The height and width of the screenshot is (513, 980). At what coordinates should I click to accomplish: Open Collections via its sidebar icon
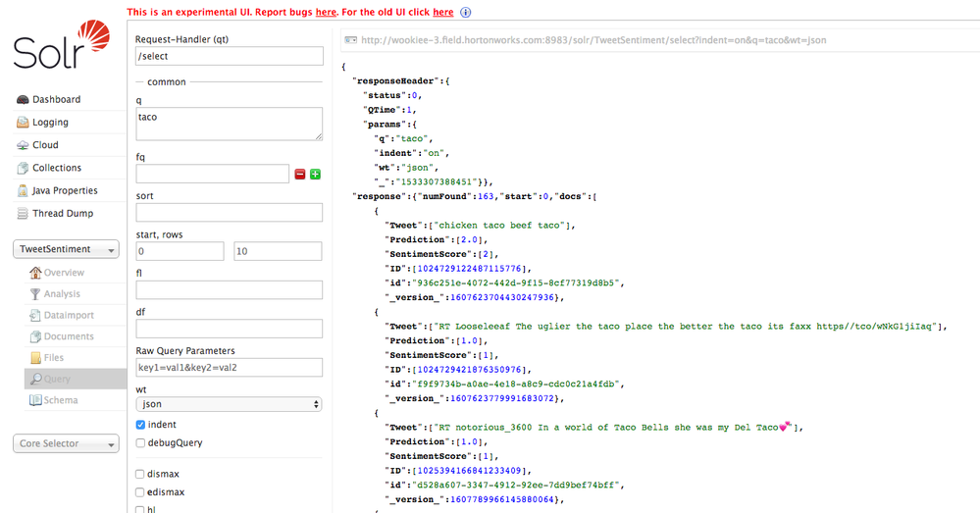pos(23,168)
